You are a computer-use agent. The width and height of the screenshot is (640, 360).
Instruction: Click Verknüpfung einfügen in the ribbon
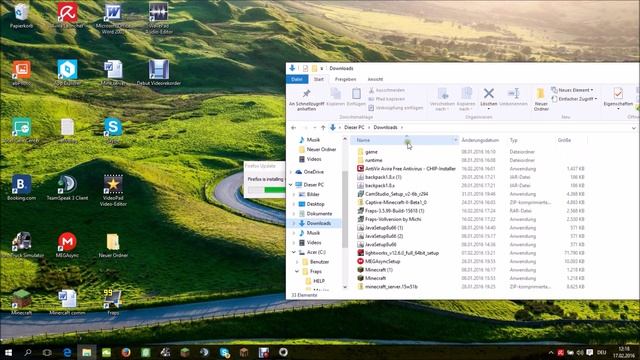click(x=396, y=108)
